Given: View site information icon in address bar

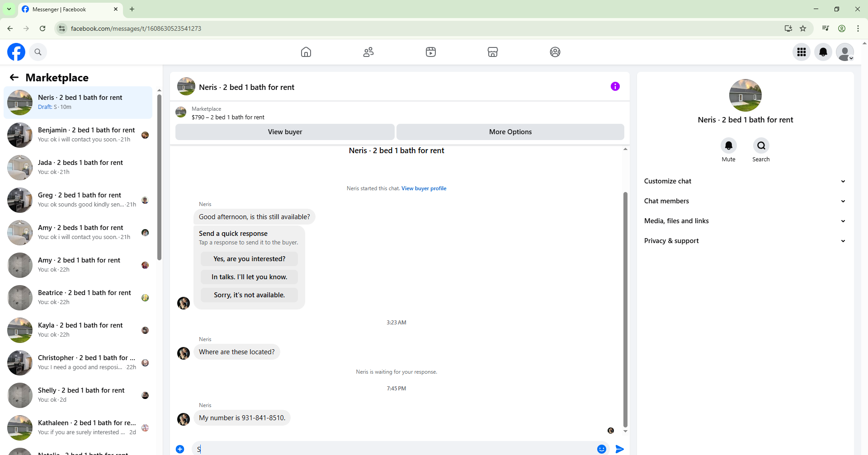Looking at the screenshot, I should 62,28.
